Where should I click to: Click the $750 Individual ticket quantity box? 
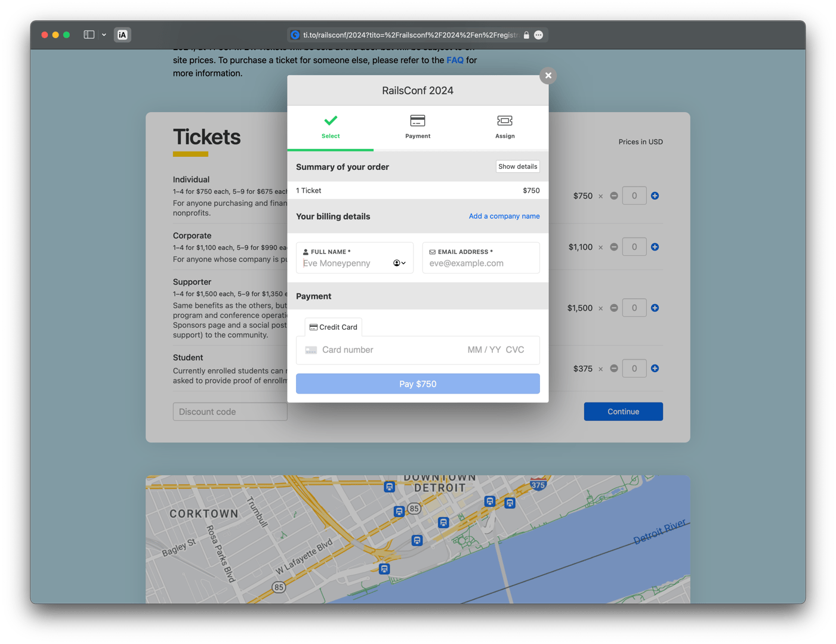[x=634, y=196]
